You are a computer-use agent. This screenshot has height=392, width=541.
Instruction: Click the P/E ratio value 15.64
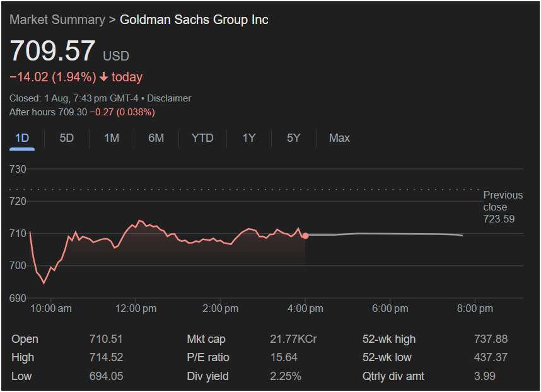pyautogui.click(x=284, y=357)
